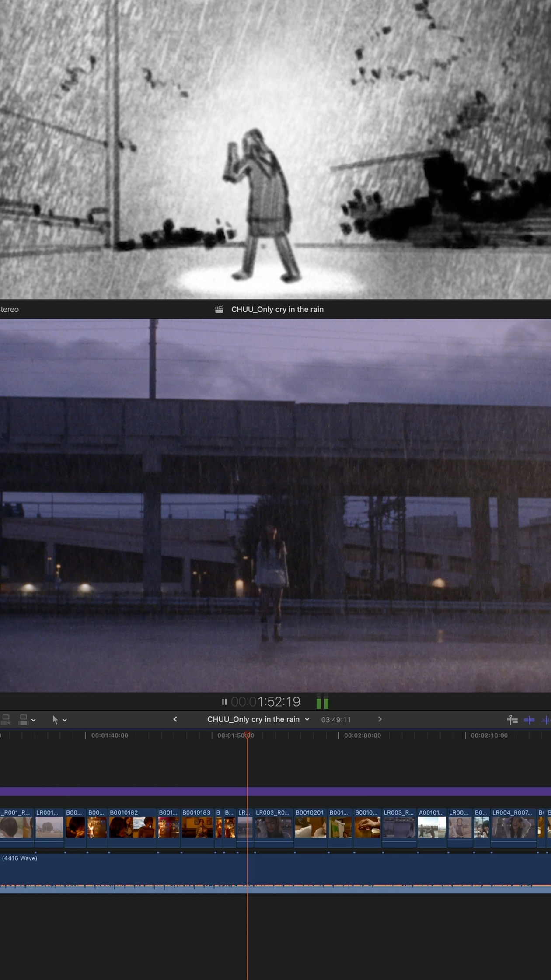Select the LR003_R... clip before A00101

pos(399,828)
